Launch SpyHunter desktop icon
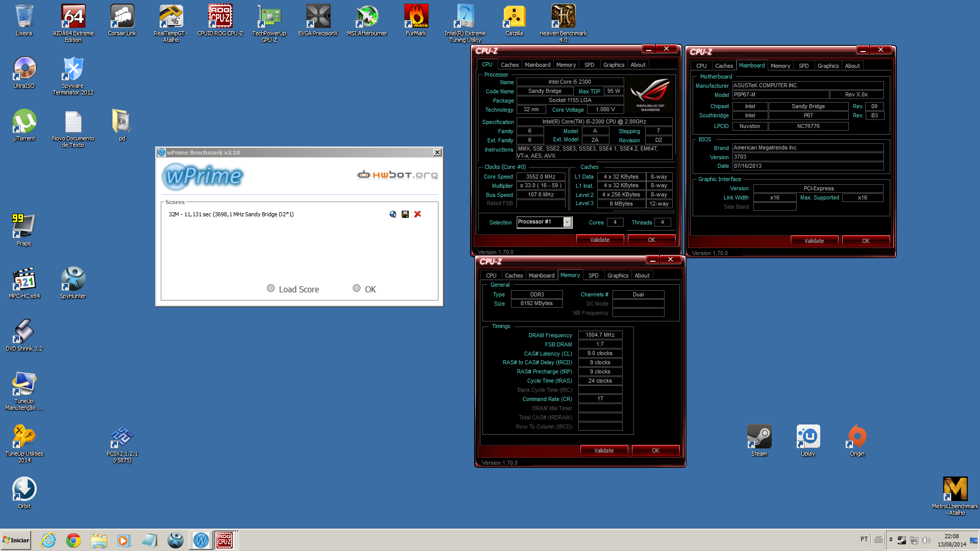The height and width of the screenshot is (551, 980). pyautogui.click(x=73, y=283)
